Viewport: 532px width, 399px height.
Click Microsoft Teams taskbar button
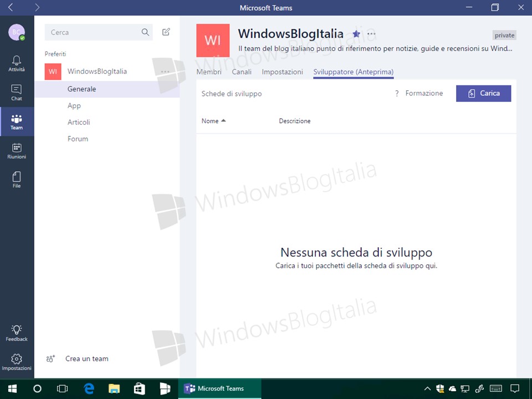[x=220, y=388]
